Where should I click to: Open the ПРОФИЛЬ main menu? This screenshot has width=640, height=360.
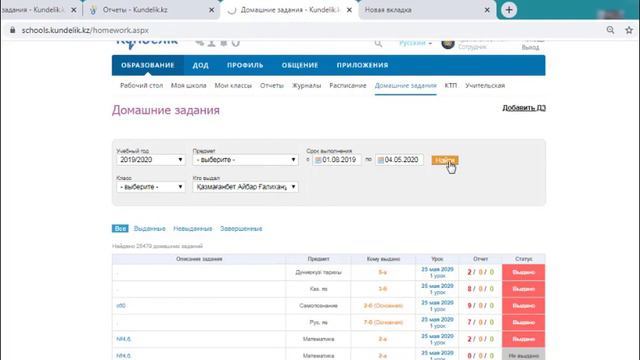click(x=245, y=65)
